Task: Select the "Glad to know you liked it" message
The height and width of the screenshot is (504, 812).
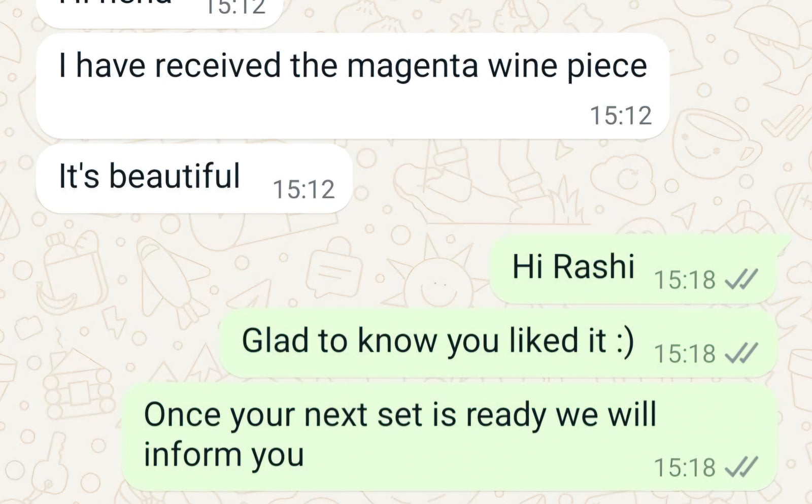Action: coord(497,343)
